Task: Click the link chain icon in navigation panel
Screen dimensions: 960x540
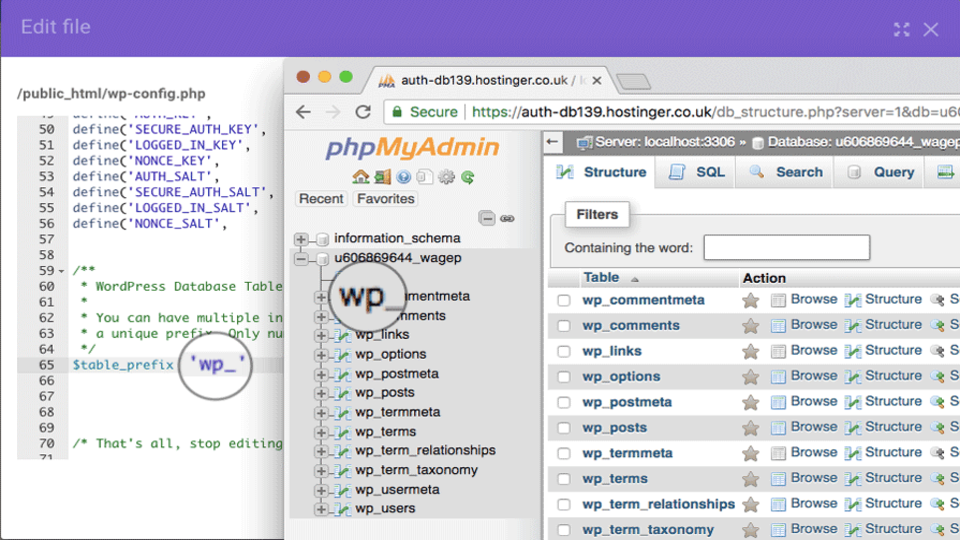Action: [x=507, y=218]
